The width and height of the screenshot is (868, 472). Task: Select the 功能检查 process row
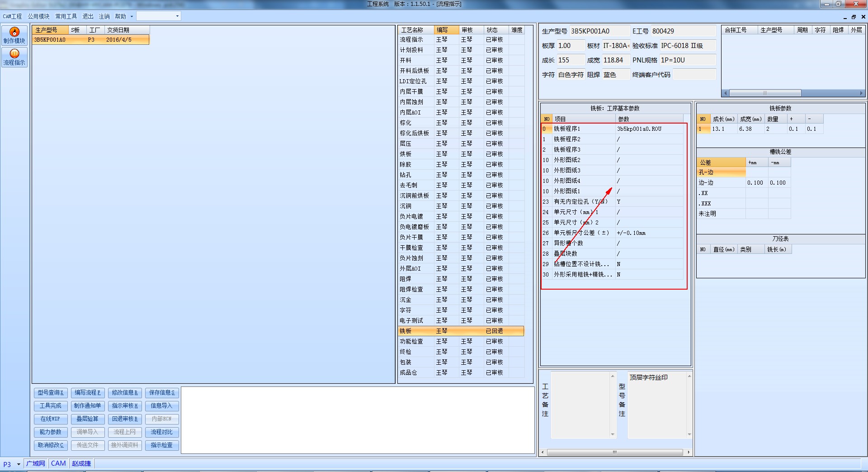(x=461, y=342)
